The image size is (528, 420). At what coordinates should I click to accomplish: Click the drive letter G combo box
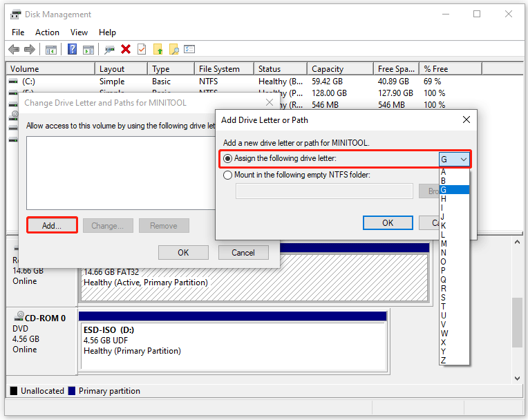[x=454, y=159]
